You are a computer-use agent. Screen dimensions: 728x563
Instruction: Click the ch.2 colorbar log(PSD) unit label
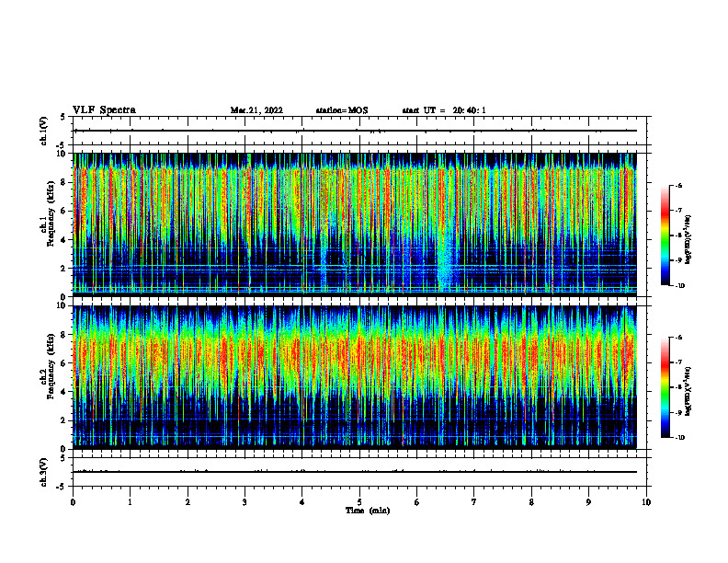tap(688, 391)
